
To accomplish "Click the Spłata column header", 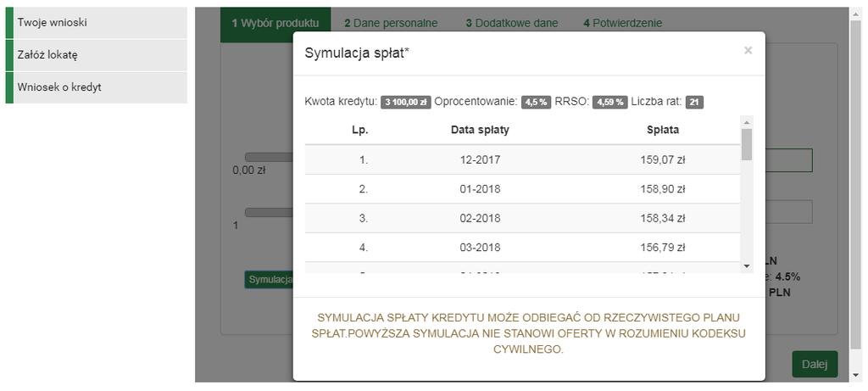I will 663,130.
